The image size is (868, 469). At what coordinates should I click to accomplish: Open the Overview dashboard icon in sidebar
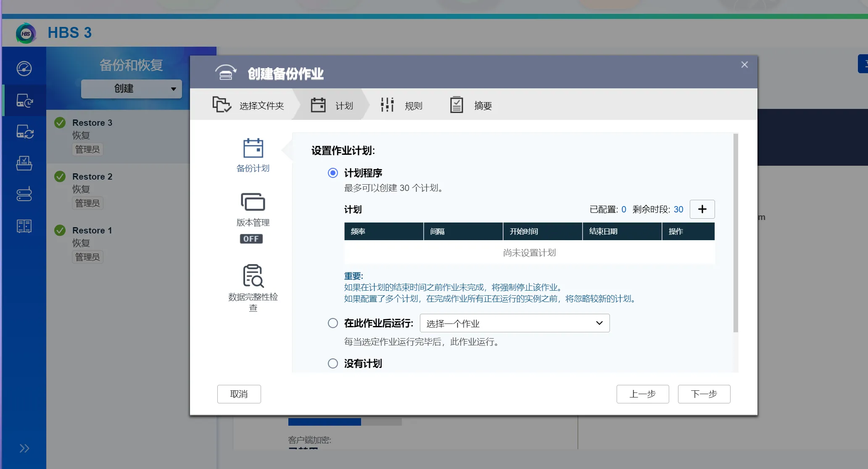(24, 69)
